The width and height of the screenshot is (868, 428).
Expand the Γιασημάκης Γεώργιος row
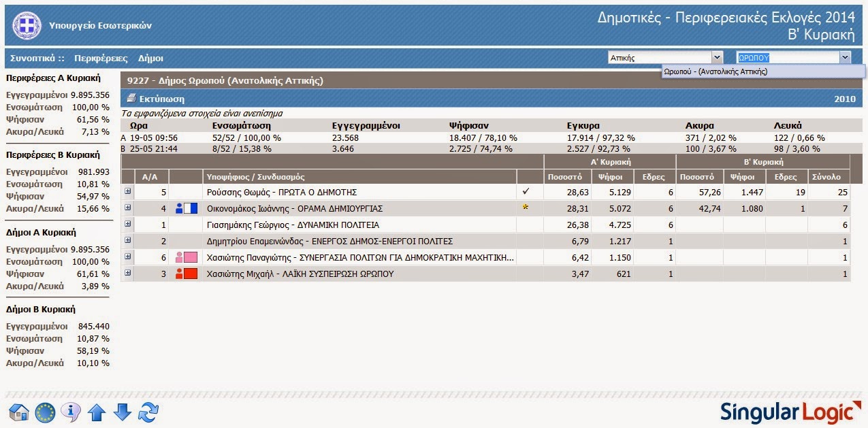coord(127,224)
